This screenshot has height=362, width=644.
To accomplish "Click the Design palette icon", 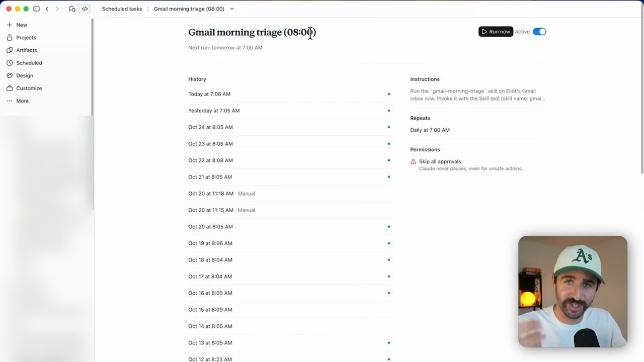I will (10, 75).
